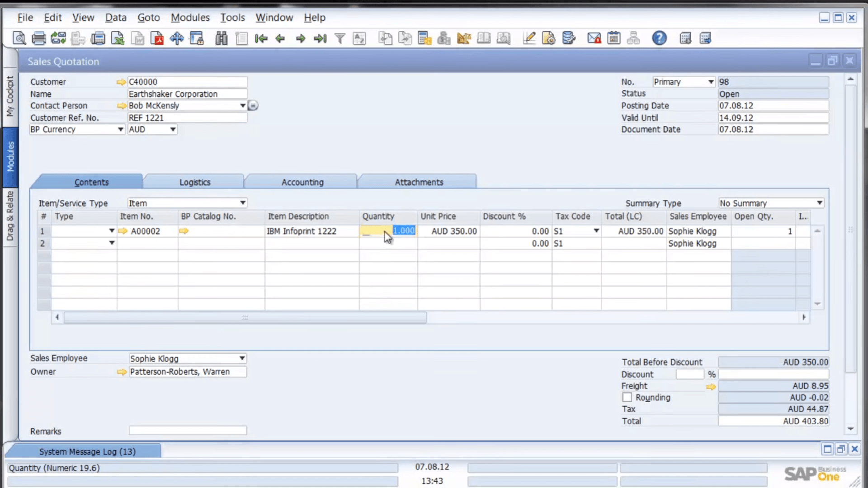
Task: Enable the Rounding checkbox
Action: [x=627, y=397]
